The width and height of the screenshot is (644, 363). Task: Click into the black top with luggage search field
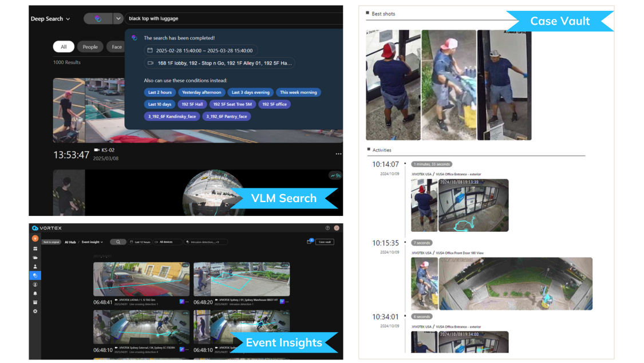pos(172,18)
